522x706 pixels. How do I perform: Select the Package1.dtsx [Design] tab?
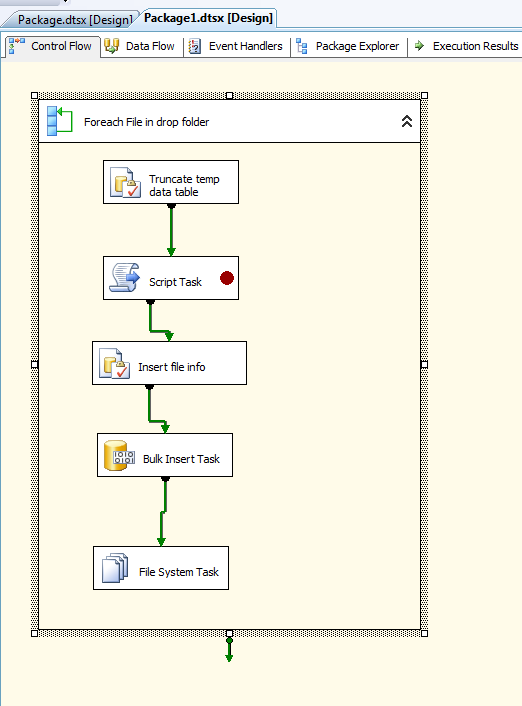click(x=208, y=18)
